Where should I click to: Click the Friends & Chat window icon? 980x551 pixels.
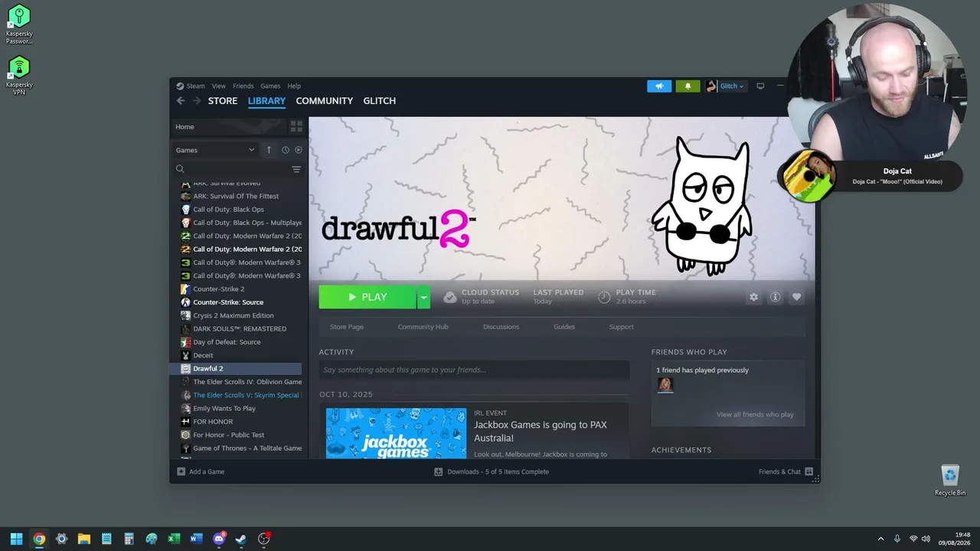pos(808,471)
